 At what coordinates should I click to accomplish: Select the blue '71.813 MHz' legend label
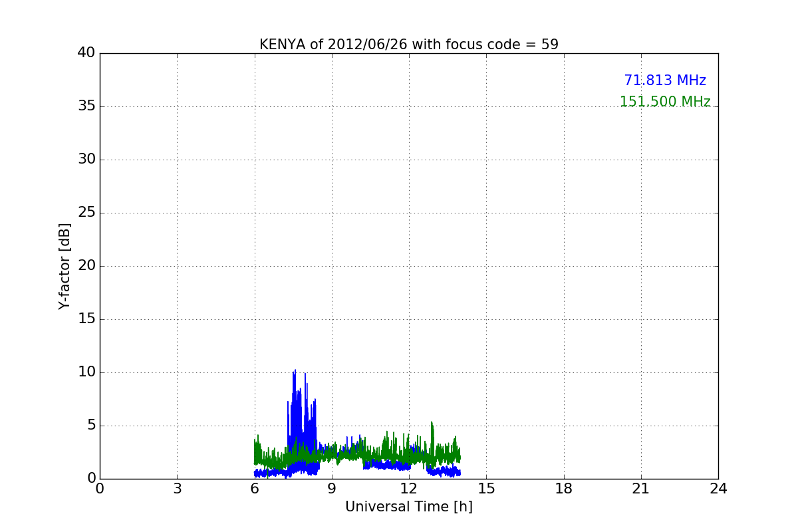[665, 80]
